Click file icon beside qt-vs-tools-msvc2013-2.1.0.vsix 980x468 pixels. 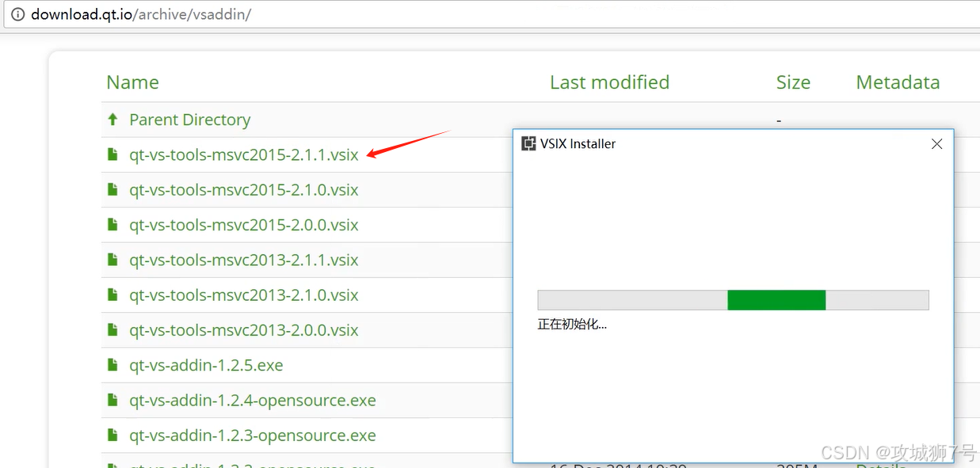pos(112,295)
